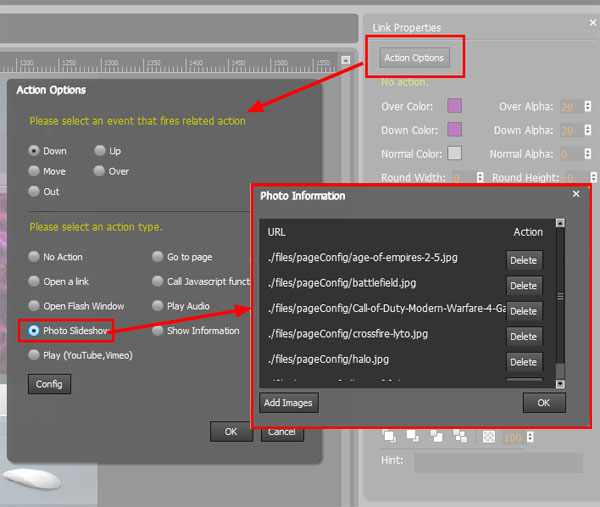The width and height of the screenshot is (600, 507).
Task: Click the Add Images button
Action: pyautogui.click(x=289, y=403)
